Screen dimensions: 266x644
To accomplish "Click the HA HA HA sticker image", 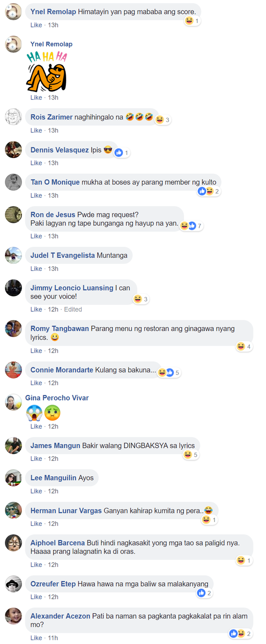I will [47, 72].
